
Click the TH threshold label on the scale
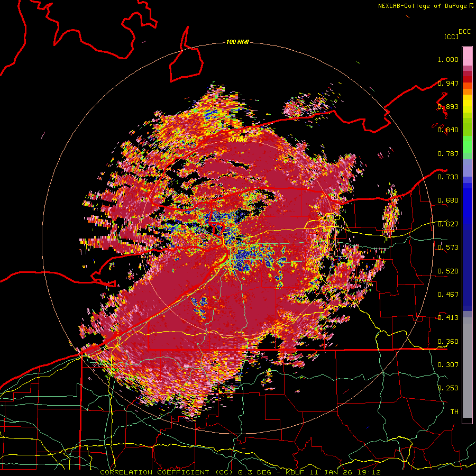[x=454, y=411]
